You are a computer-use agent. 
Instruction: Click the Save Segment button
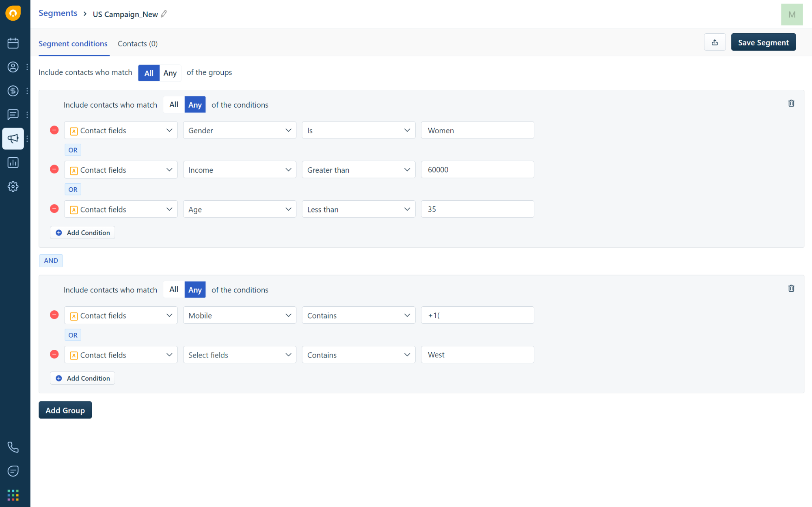pos(763,42)
